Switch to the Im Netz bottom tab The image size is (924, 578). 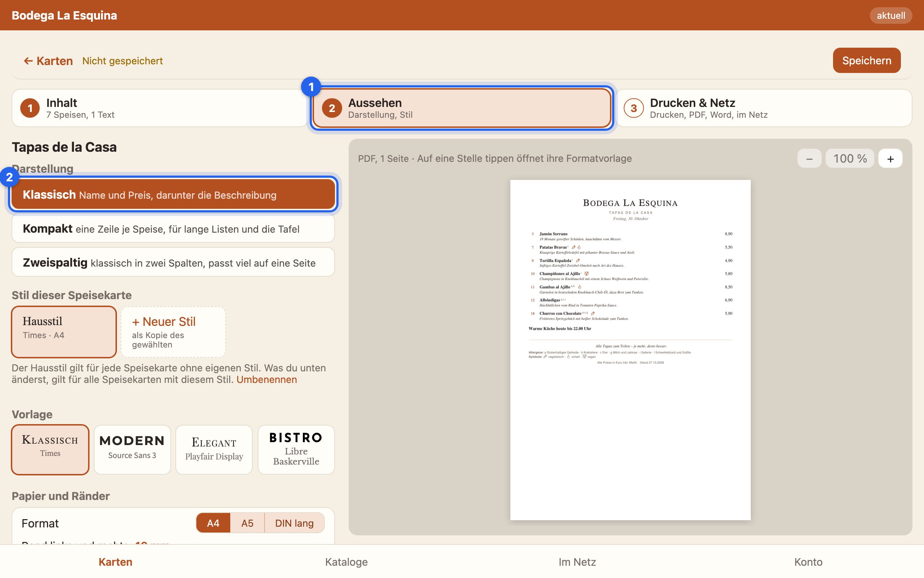(x=577, y=561)
